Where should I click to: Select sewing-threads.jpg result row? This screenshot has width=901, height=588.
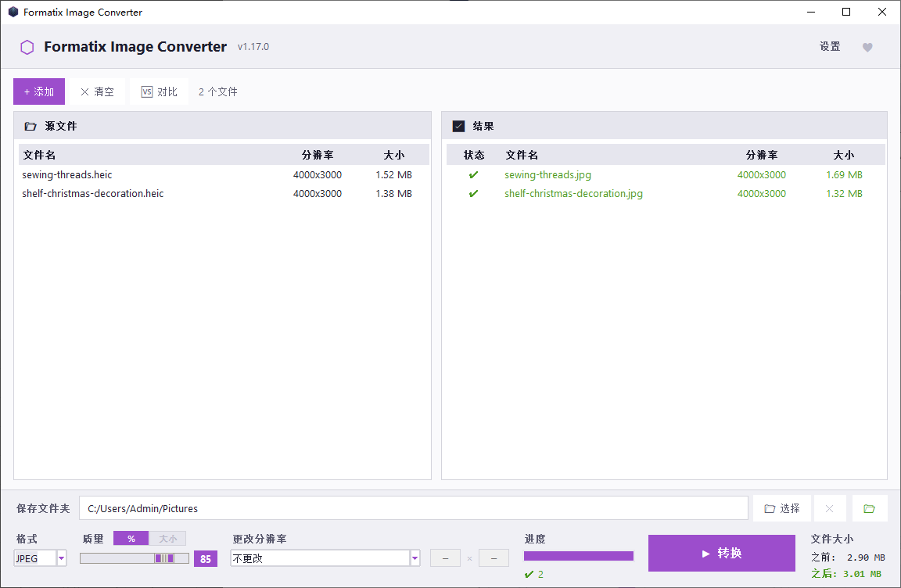click(666, 174)
